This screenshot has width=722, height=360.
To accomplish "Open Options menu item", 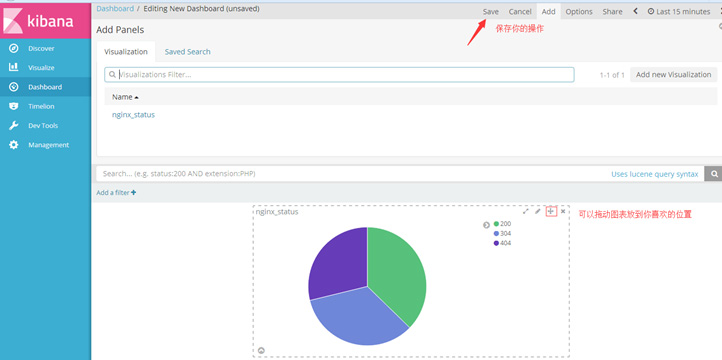I will click(x=579, y=12).
